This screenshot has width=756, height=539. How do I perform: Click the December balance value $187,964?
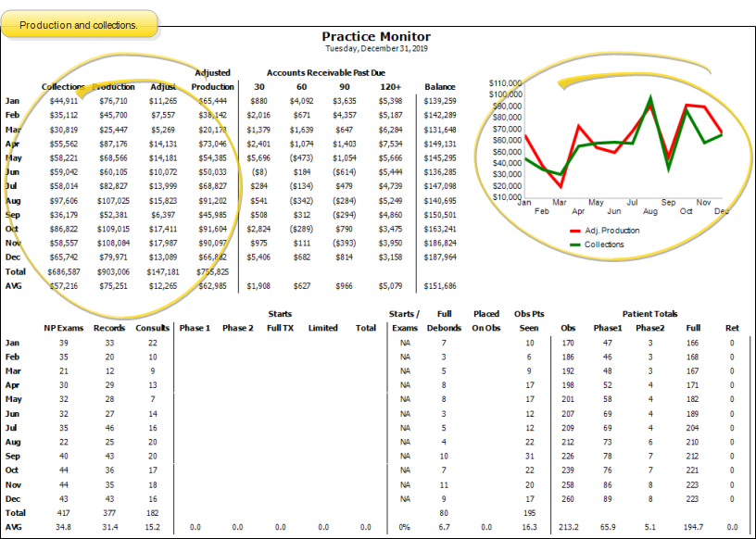[x=440, y=258]
